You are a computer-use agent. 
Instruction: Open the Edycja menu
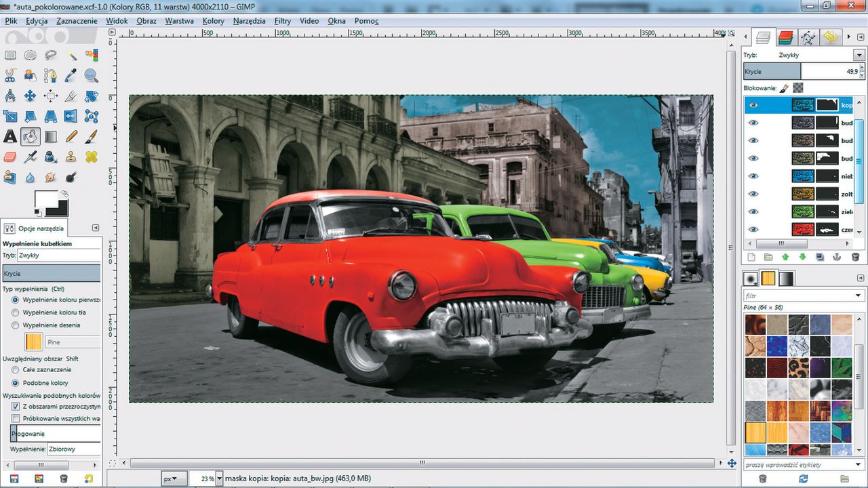point(37,21)
